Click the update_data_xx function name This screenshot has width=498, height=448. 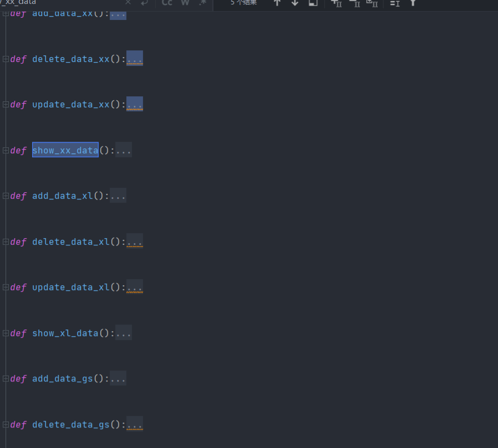(x=71, y=105)
